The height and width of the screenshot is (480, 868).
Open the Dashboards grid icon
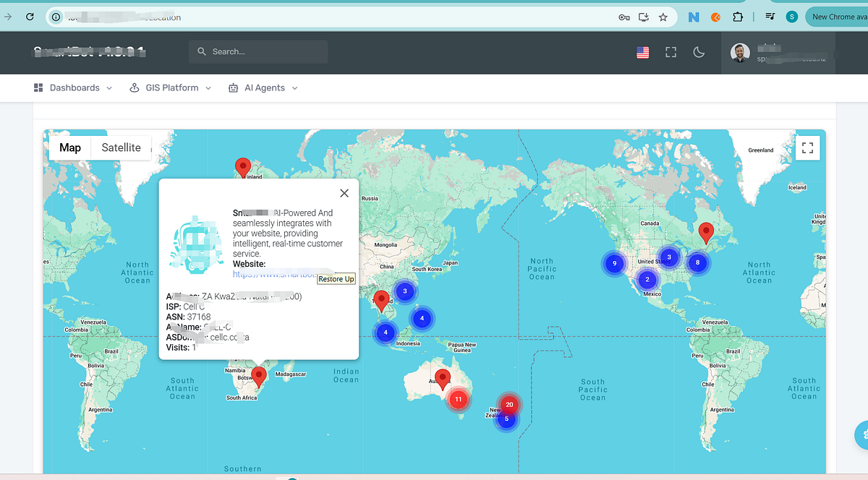click(38, 87)
